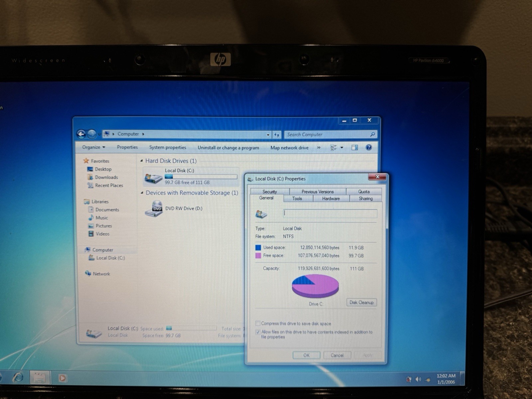Click the Disk Cleanup button
Image resolution: width=532 pixels, height=399 pixels.
(361, 302)
